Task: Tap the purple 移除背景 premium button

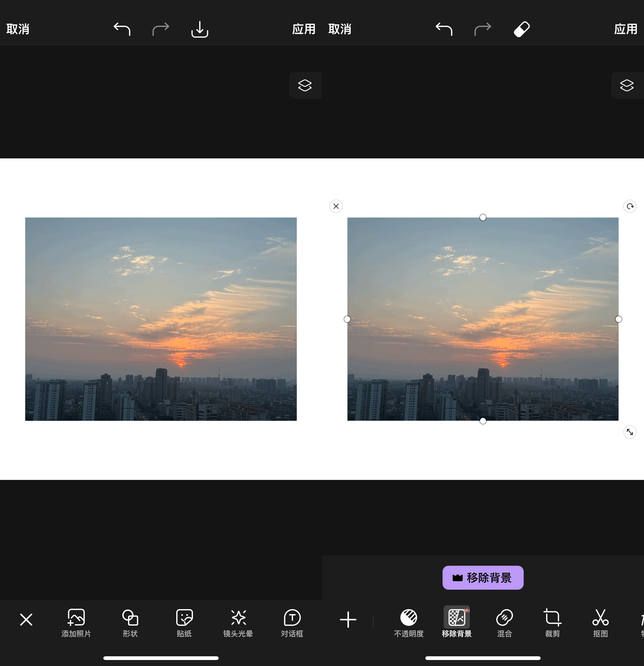Action: (483, 578)
